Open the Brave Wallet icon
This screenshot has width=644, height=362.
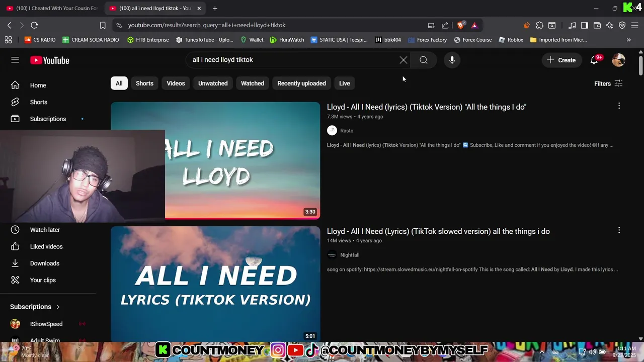pos(597,25)
